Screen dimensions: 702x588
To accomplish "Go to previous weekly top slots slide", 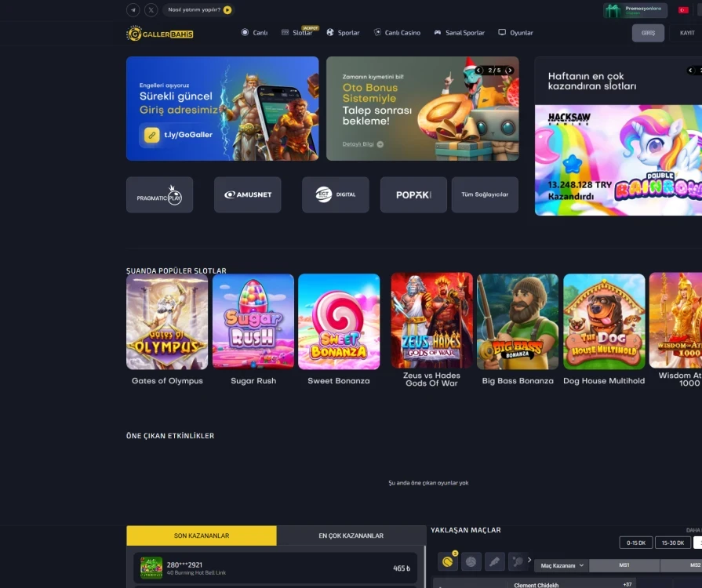I will tap(690, 71).
